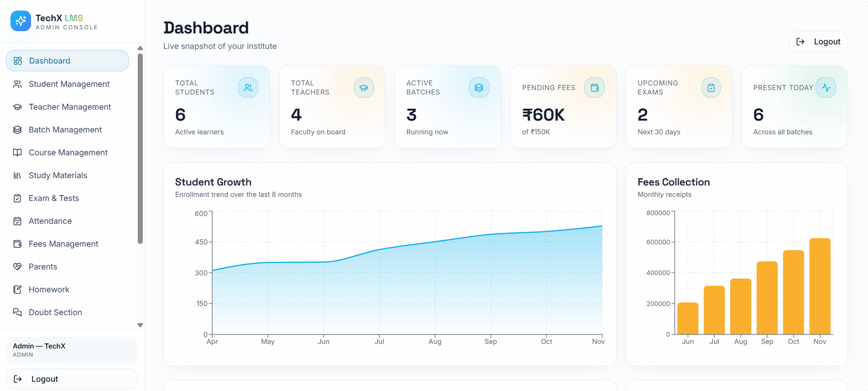Click the sidebar vertical scrollbar thumb
The width and height of the screenshot is (868, 391).
[x=140, y=149]
